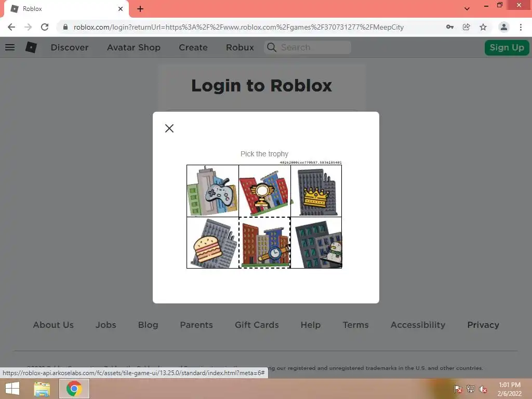This screenshot has width=532, height=399.
Task: Open the Accessibility footer link
Action: pyautogui.click(x=418, y=325)
